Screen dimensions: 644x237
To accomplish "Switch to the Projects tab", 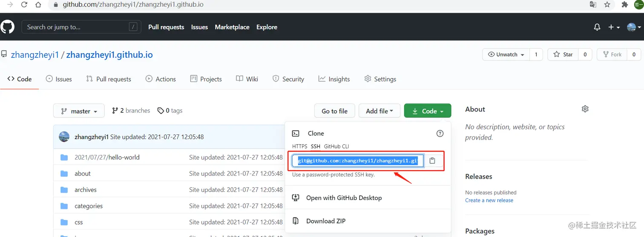I will pos(206,79).
